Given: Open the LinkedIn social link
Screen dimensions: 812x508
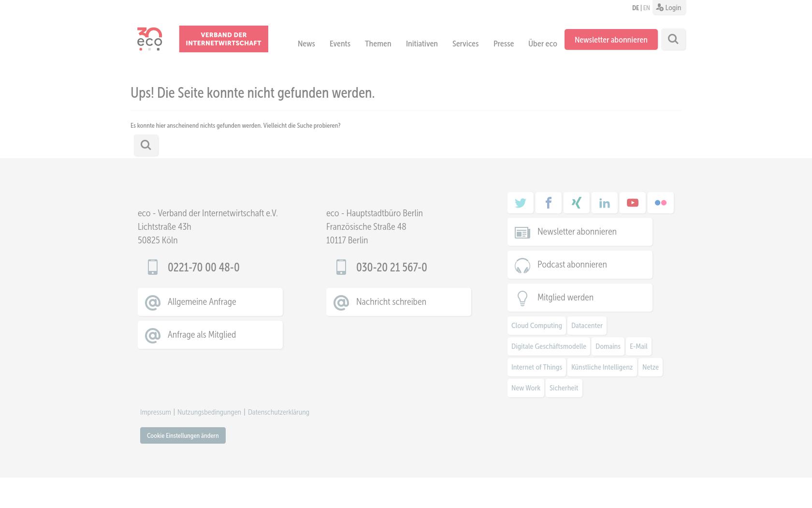Looking at the screenshot, I should (x=605, y=203).
